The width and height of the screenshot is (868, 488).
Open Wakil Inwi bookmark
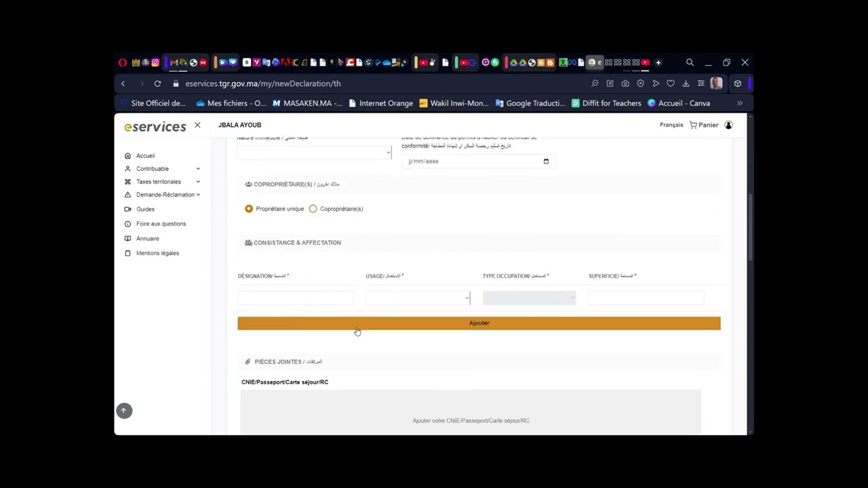(x=454, y=103)
